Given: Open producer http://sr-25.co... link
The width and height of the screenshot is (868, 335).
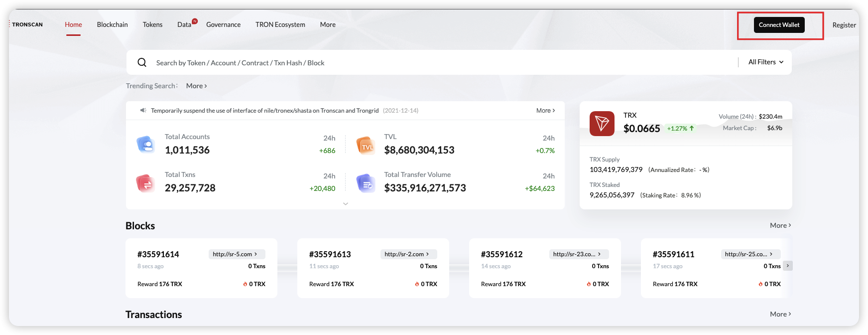Looking at the screenshot, I should tap(750, 254).
